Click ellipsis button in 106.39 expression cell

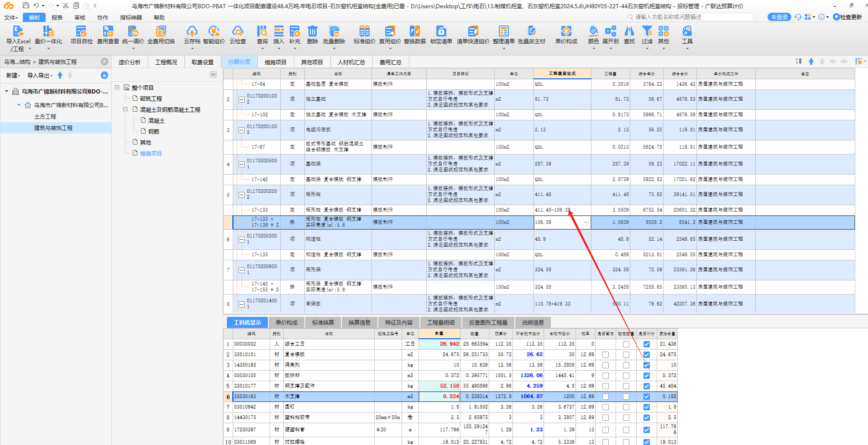tap(586, 222)
